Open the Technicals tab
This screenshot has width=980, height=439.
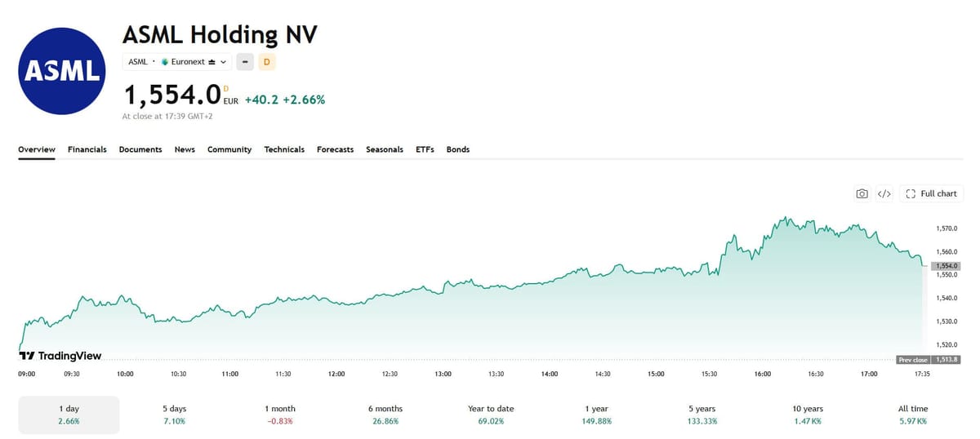point(284,149)
